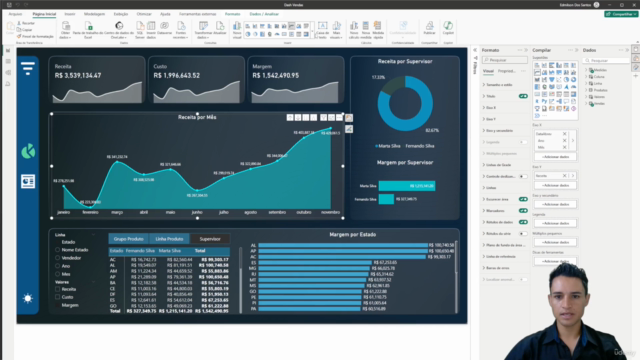Open the report view icon in left rail
Screen dimensions: 640x360
click(x=8, y=50)
